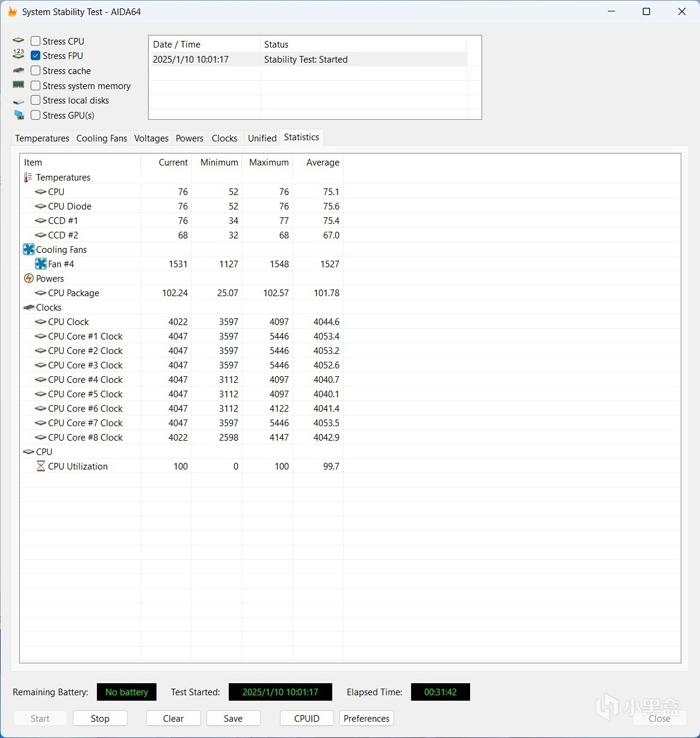Select the 'Stability Test: Started' log entry
The width and height of the screenshot is (700, 738).
(308, 59)
